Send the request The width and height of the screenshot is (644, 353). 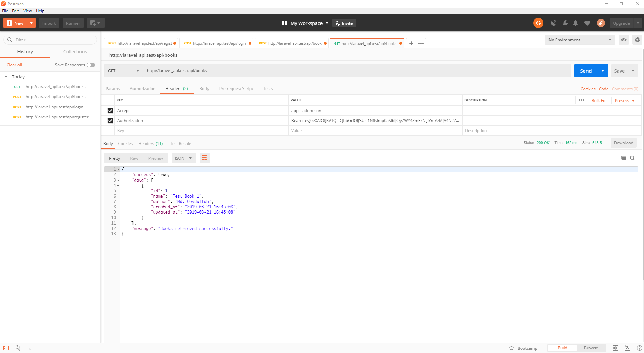pos(586,71)
